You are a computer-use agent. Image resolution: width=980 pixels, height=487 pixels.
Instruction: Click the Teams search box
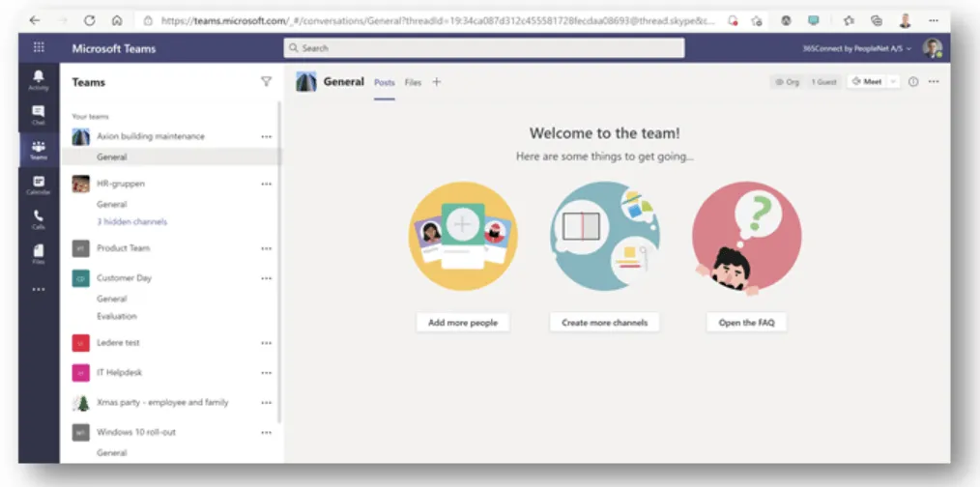[x=484, y=48]
